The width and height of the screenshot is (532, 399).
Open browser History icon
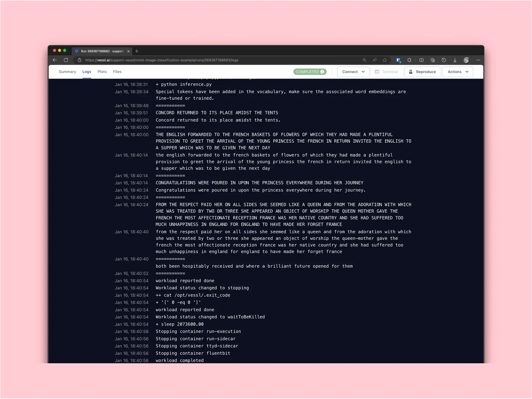(444, 60)
